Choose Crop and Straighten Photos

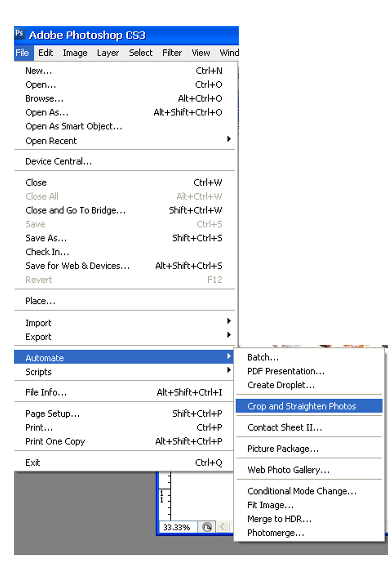coord(302,406)
